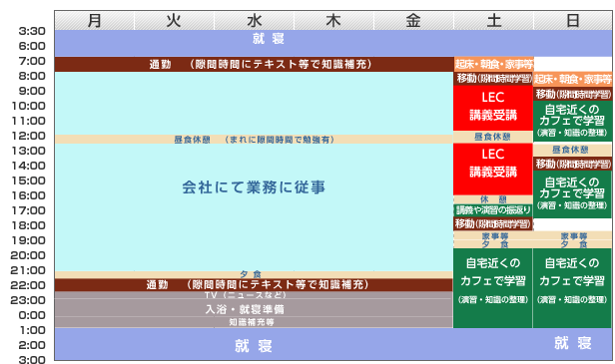Screen dimensions: 615x364
Task: Select the 9:00 time label
Action: 32,91
